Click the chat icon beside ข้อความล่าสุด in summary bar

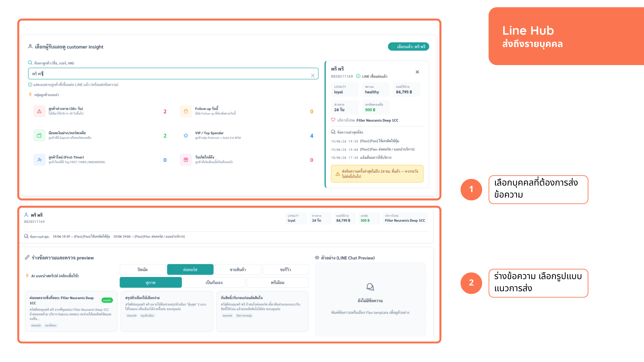26,236
